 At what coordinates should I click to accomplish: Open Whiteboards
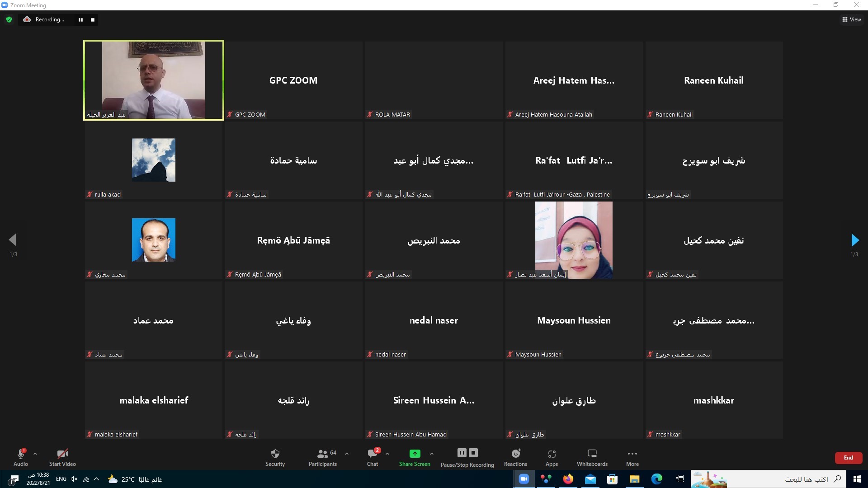592,457
